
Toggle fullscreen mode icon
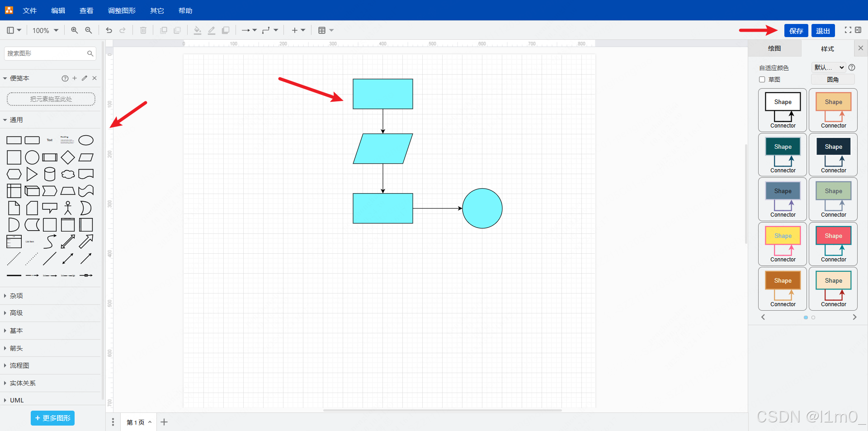[x=848, y=30]
